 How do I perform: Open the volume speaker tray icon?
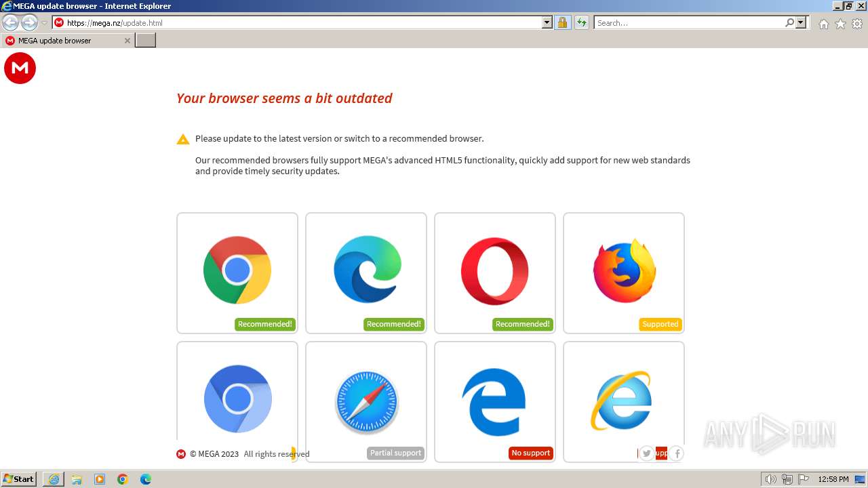770,479
